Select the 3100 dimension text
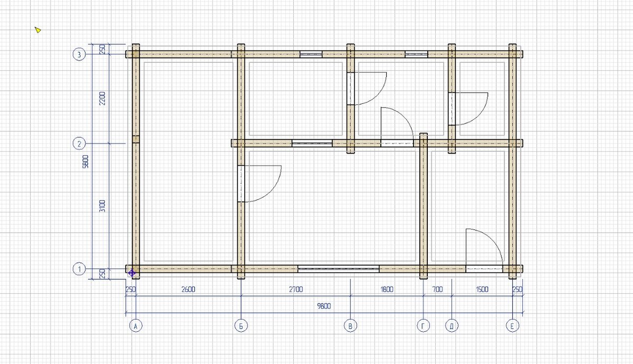This screenshot has height=364, width=633. (103, 206)
